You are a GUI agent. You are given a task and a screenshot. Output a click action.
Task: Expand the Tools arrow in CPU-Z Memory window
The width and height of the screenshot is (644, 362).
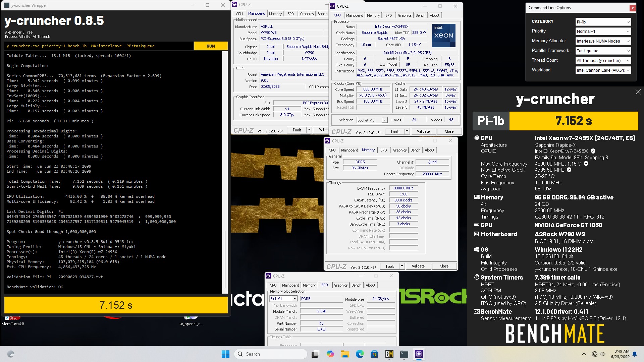coord(402,266)
